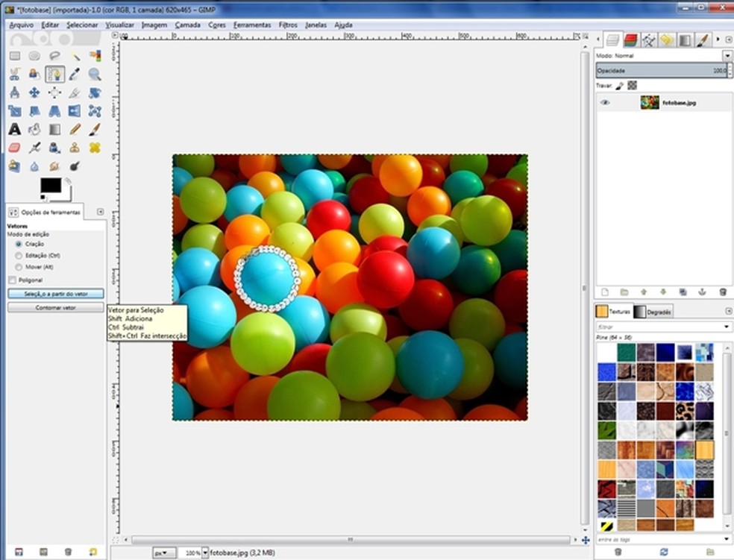This screenshot has height=560, width=734.
Task: Switch to the Channels dock tab
Action: 630,40
